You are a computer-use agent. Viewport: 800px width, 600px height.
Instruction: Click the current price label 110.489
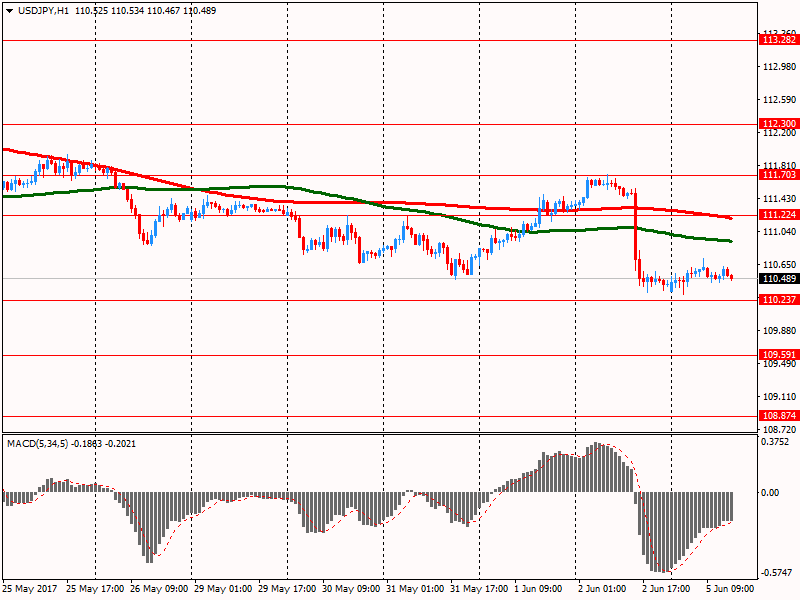pos(779,279)
